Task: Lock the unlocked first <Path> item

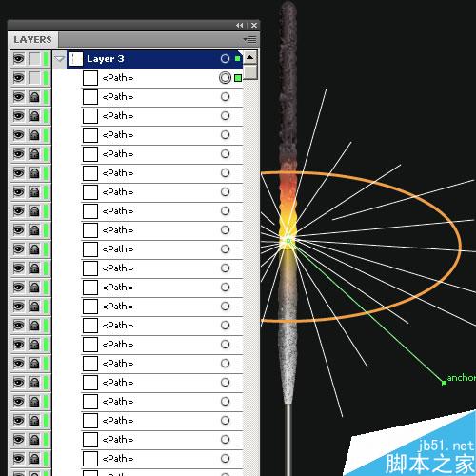Action: (x=34, y=78)
